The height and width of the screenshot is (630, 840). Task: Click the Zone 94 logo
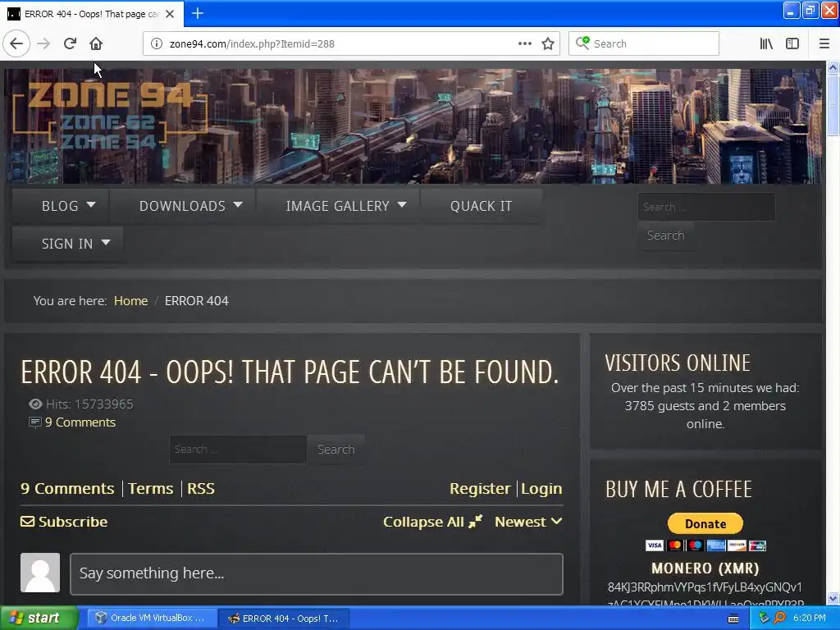pos(110,115)
